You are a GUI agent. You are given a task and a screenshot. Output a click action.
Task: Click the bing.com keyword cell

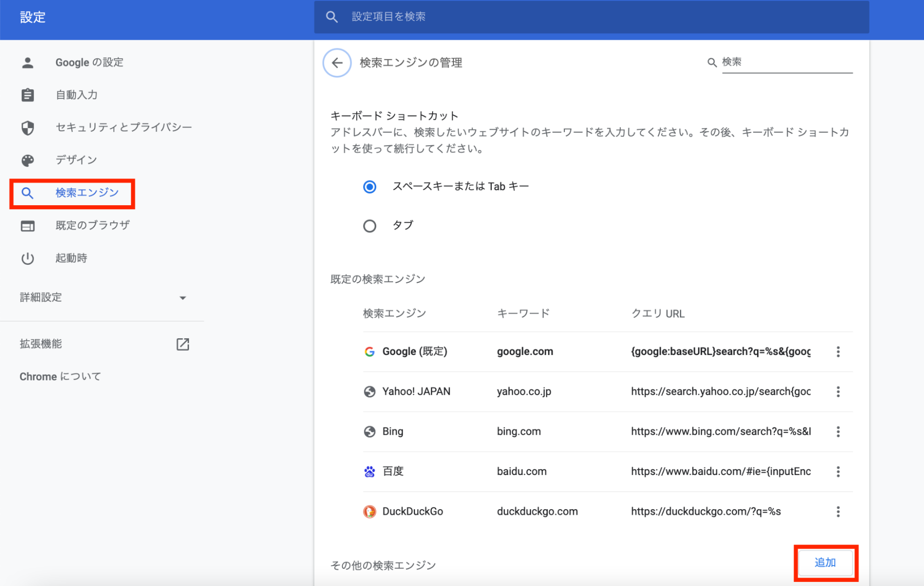[x=519, y=432]
